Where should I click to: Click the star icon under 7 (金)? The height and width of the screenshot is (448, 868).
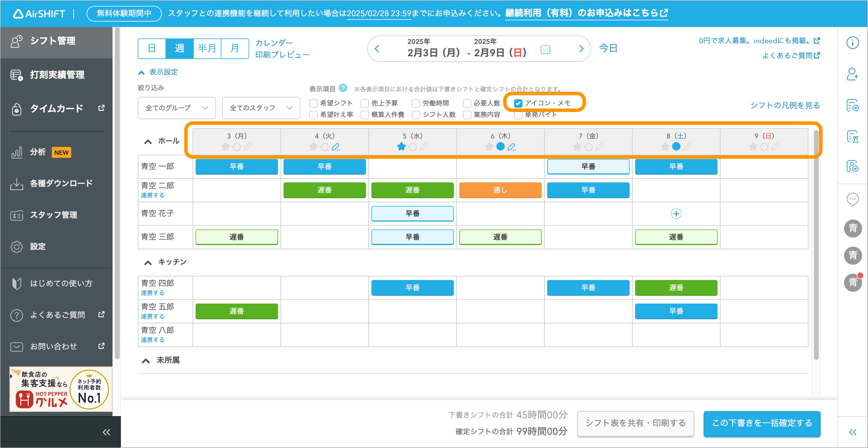click(x=577, y=147)
